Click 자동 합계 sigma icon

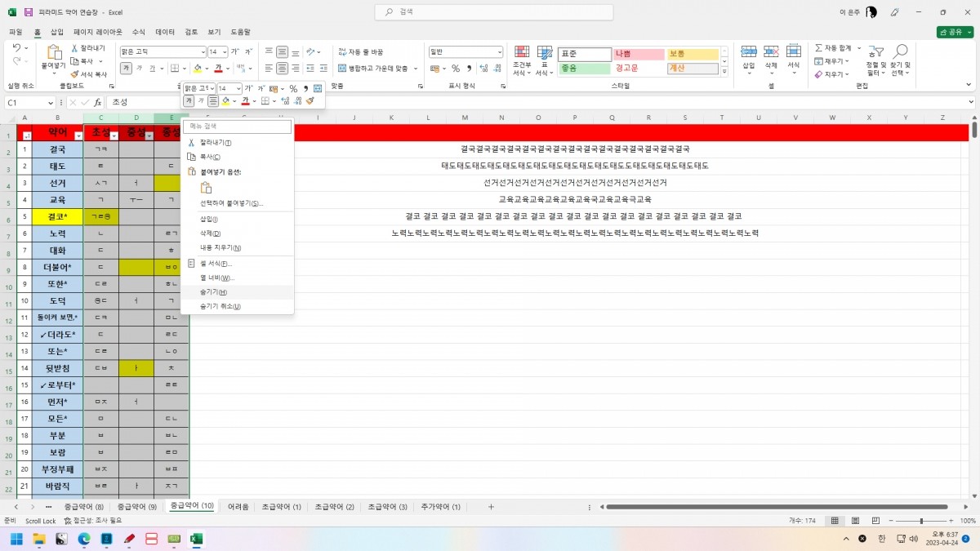818,48
